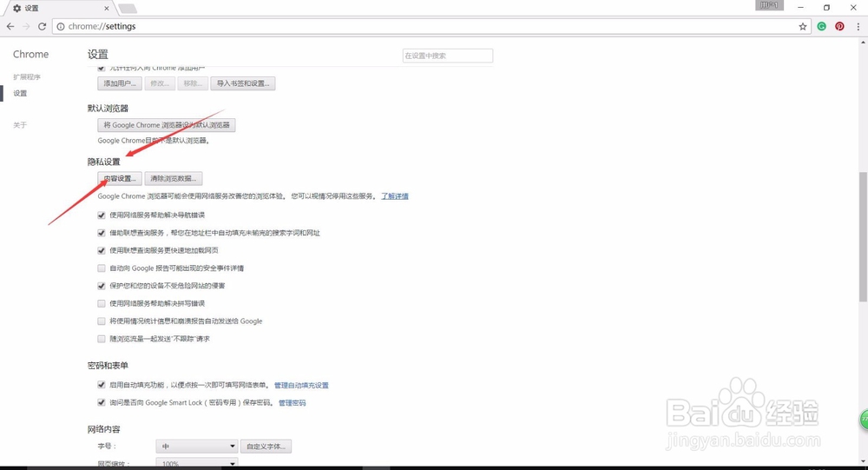
Task: Bookmark this page with the star icon
Action: 803,26
